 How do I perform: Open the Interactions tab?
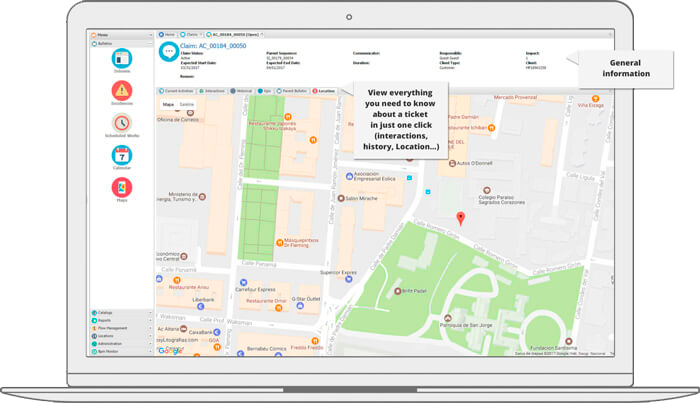point(212,91)
